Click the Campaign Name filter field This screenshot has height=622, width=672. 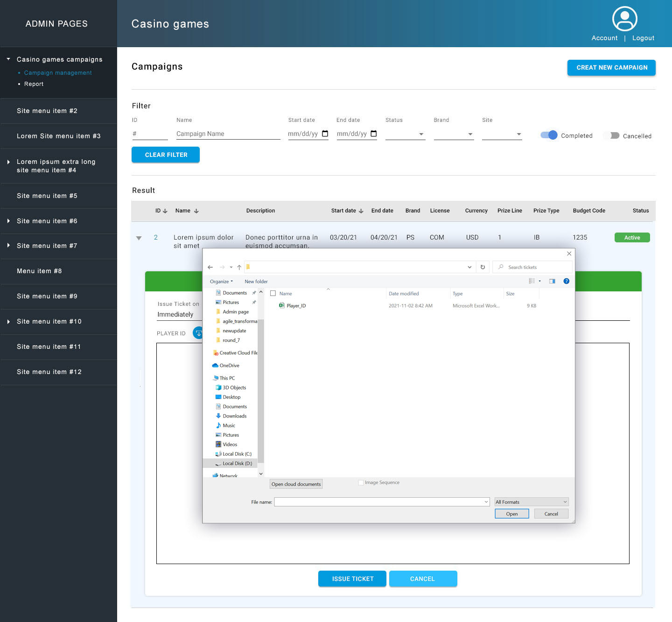click(228, 134)
